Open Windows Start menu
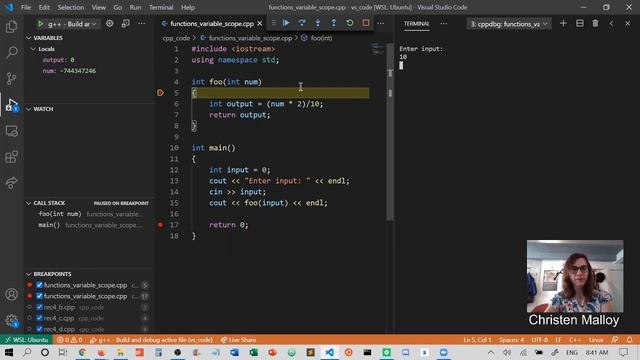This screenshot has height=360, width=640. pos(8,352)
